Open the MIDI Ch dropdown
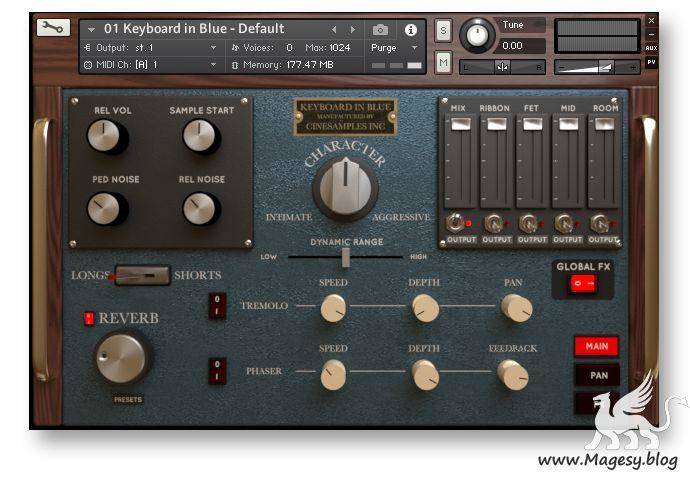The image size is (690, 478). [213, 65]
